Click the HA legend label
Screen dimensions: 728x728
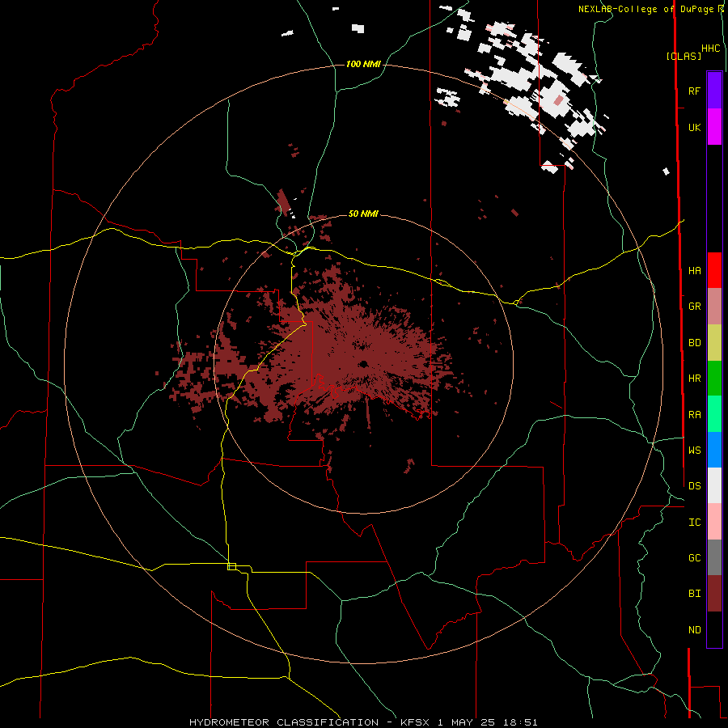694,270
